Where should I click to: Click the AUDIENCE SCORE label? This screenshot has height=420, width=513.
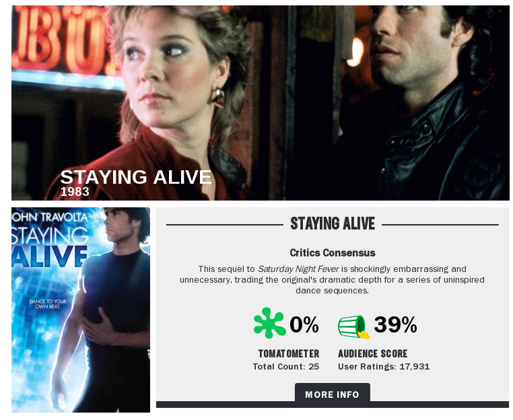click(x=373, y=353)
